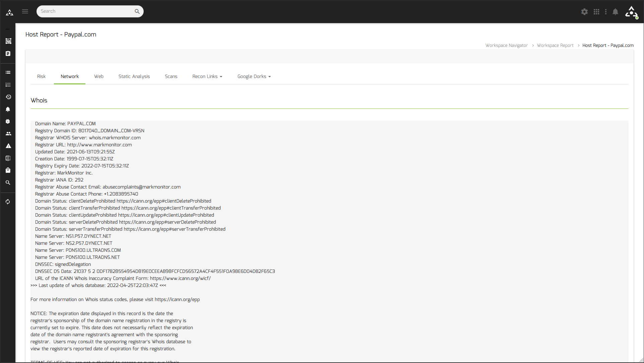Open the sidebar bell alerts icon
Screen dimensions: 644x363
pyautogui.click(x=8, y=109)
